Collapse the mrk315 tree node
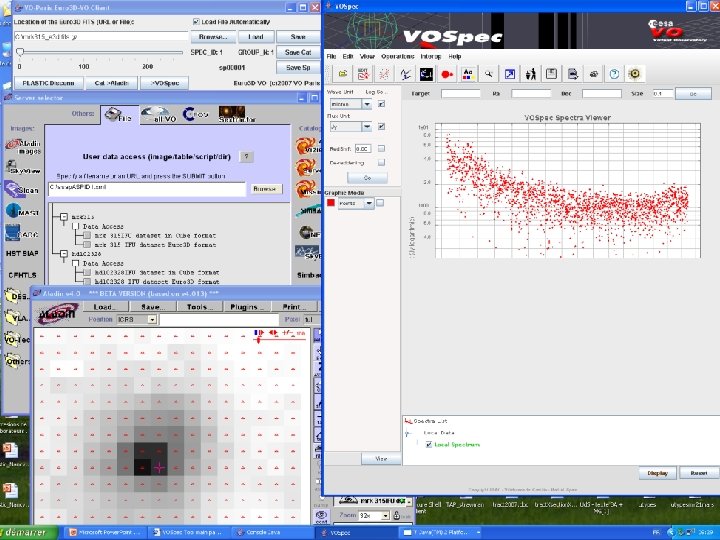Screen dimensions: 720x540 (63, 217)
